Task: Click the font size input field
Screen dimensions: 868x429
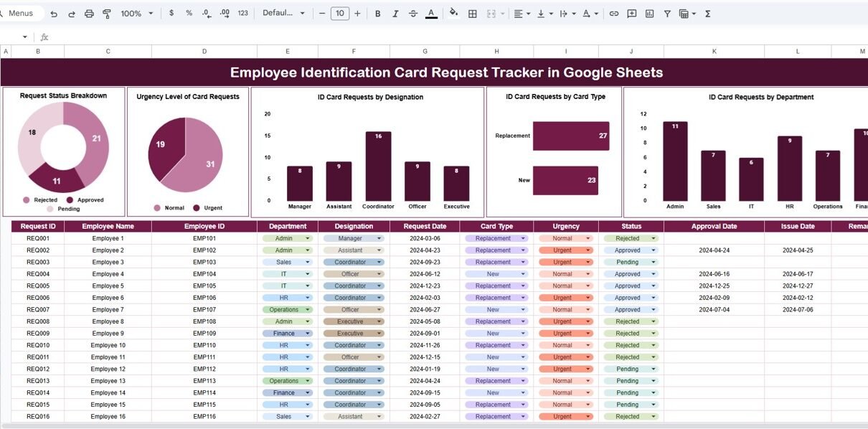Action: (340, 14)
